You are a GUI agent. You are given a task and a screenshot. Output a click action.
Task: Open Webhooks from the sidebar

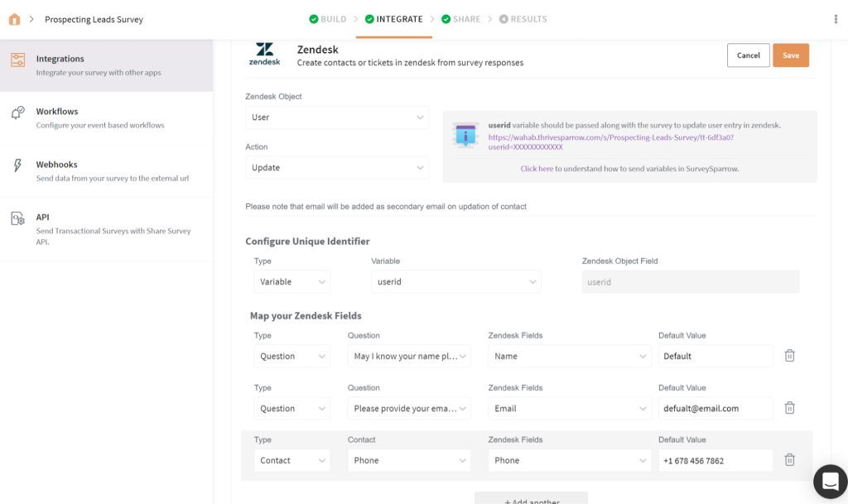[56, 165]
